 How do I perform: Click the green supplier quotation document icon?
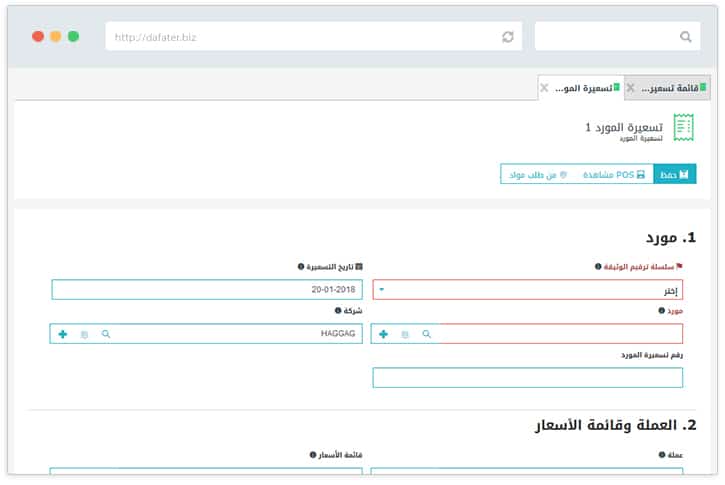click(683, 127)
